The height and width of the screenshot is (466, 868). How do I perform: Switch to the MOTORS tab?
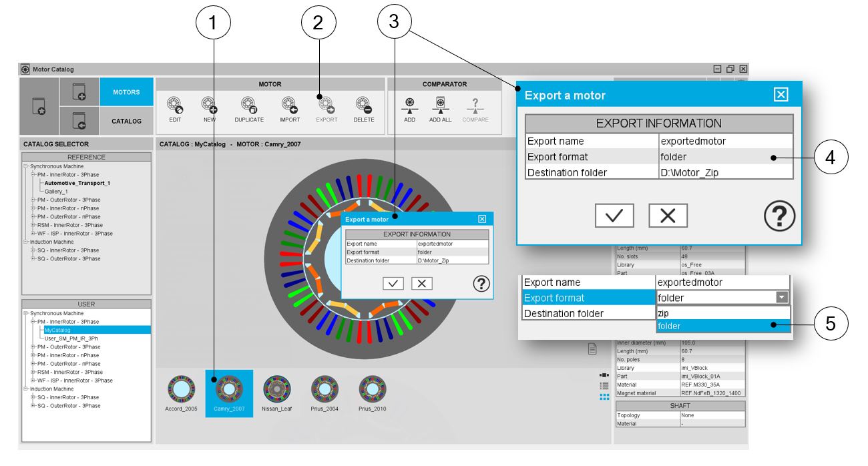126,92
